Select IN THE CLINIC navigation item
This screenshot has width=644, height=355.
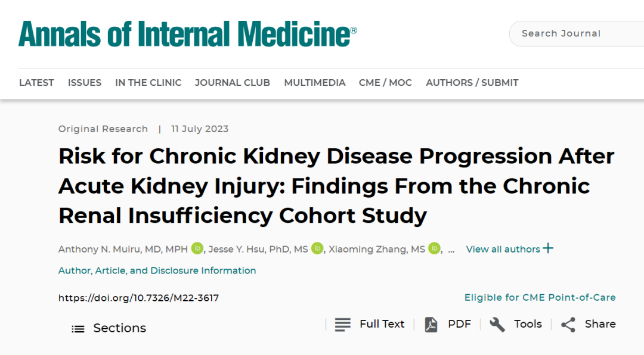coord(148,82)
